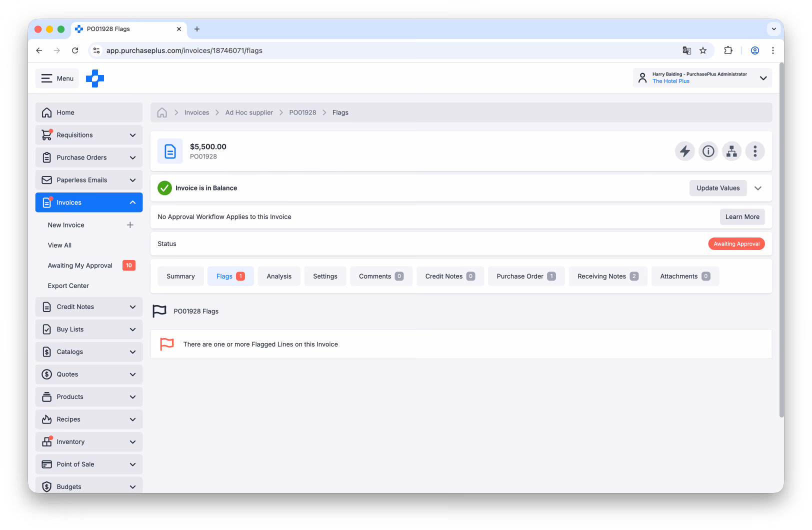
Task: Click the Learn More button
Action: 742,216
